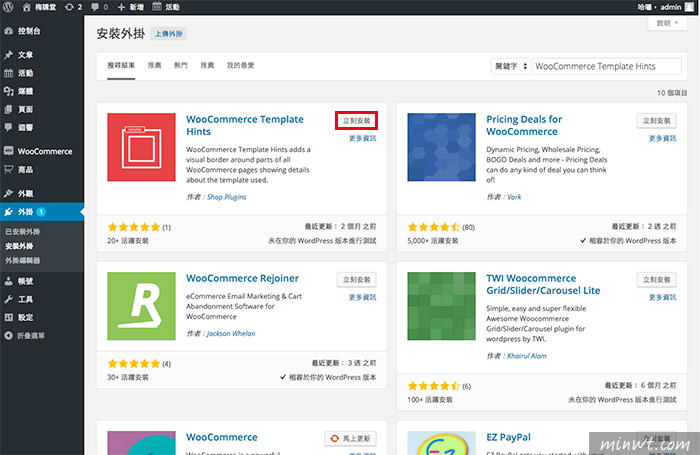700x455 pixels.
Task: Select the 搜尋結果 tab
Action: point(121,66)
